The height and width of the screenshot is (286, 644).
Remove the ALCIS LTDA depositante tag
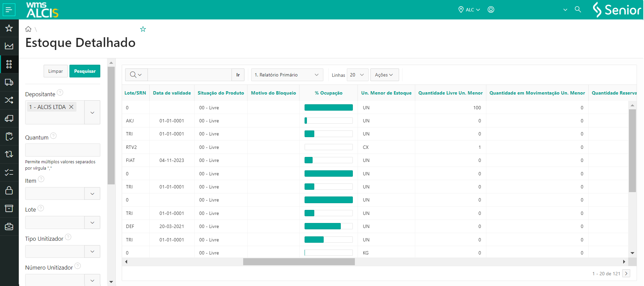pos(71,107)
